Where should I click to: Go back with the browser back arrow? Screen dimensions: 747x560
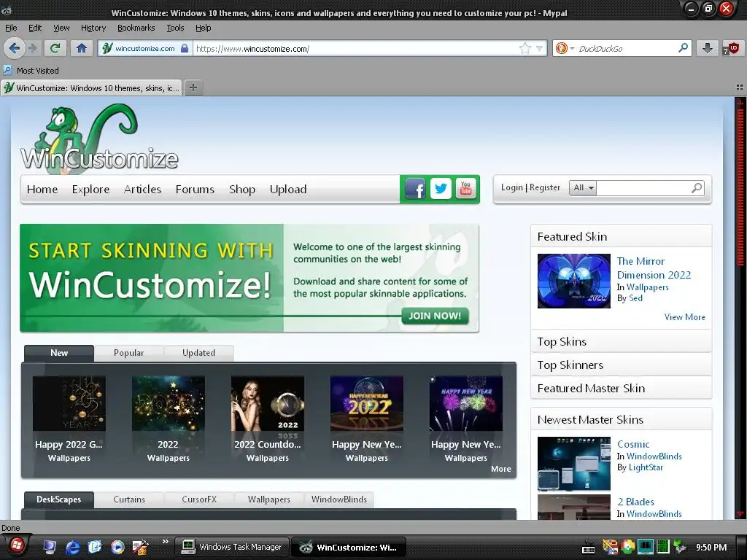[15, 48]
